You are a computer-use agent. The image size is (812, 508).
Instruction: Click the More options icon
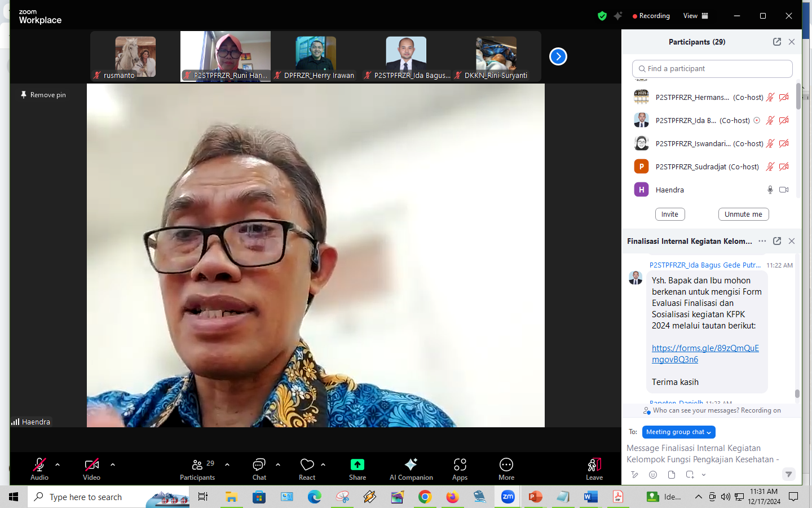(x=506, y=468)
